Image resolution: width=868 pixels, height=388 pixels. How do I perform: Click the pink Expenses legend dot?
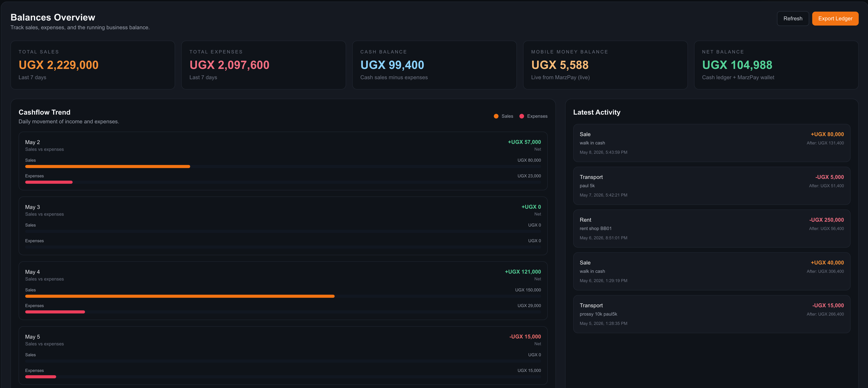pyautogui.click(x=522, y=116)
